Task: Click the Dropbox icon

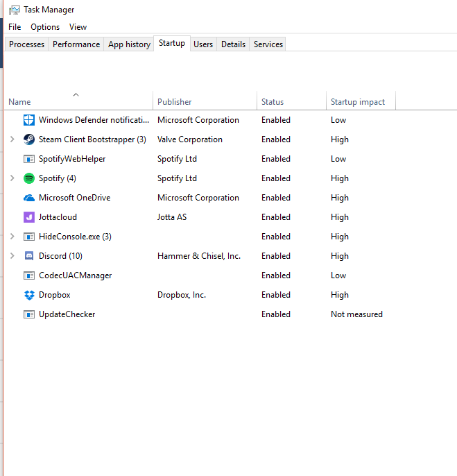Action: (x=29, y=295)
